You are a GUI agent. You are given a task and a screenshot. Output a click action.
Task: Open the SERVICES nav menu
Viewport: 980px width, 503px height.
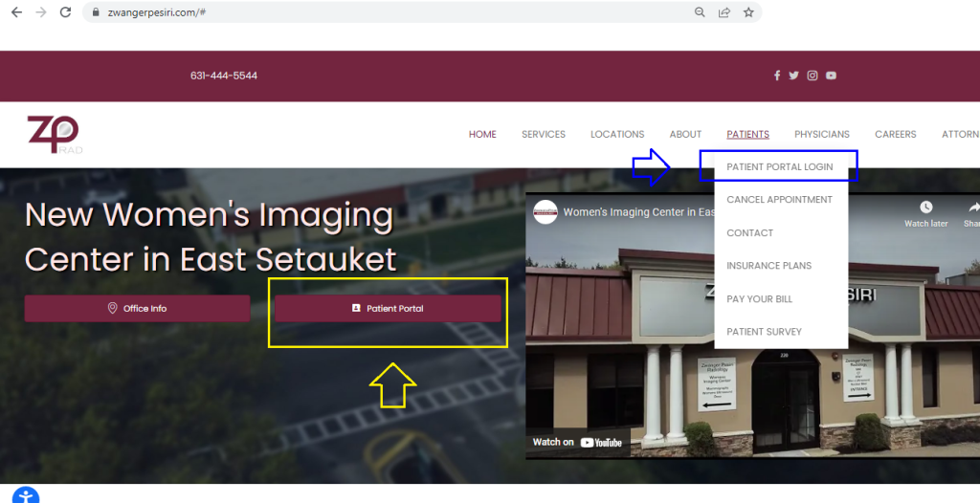pyautogui.click(x=544, y=134)
